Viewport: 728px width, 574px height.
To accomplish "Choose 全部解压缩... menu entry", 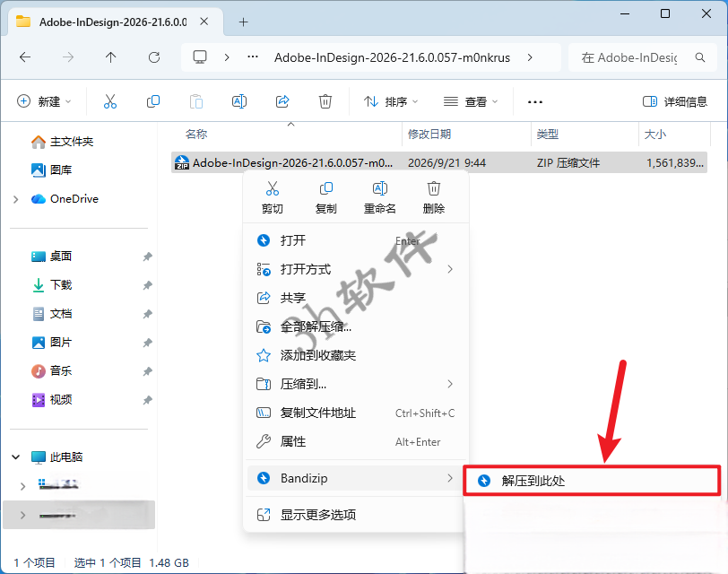I will 356,326.
